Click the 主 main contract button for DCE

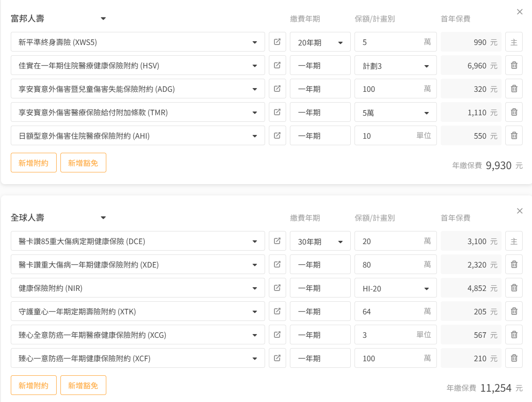coord(514,241)
